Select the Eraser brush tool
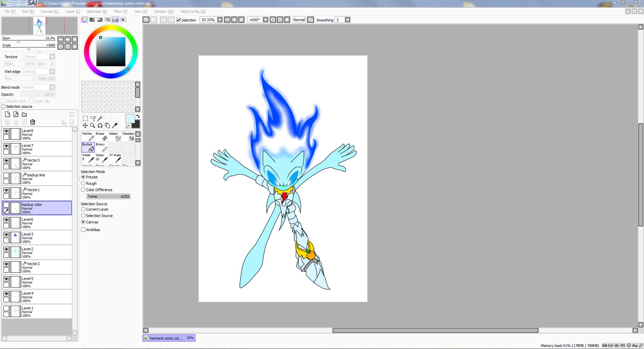 (101, 136)
